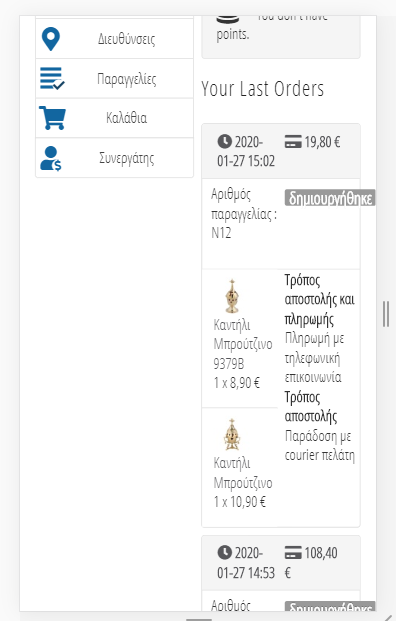Click the shopping cart icon
Viewport: 396px width, 621px height.
[x=52, y=118]
